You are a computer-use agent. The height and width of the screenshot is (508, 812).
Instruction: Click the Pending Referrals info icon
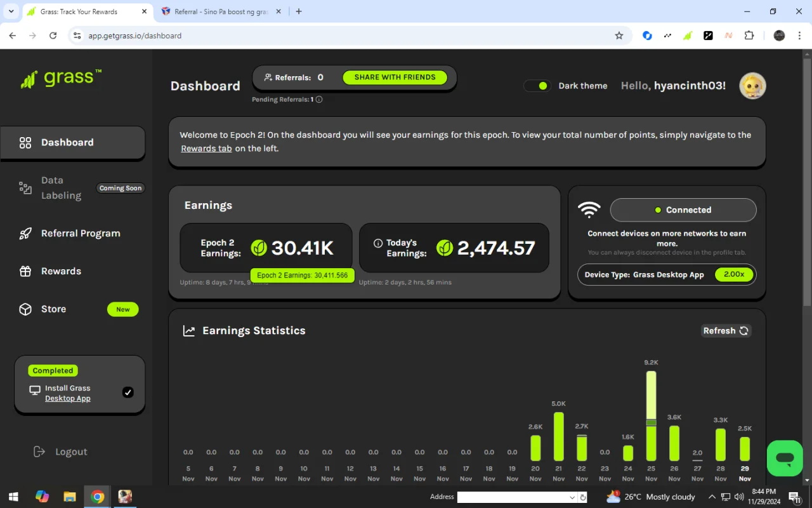click(319, 99)
